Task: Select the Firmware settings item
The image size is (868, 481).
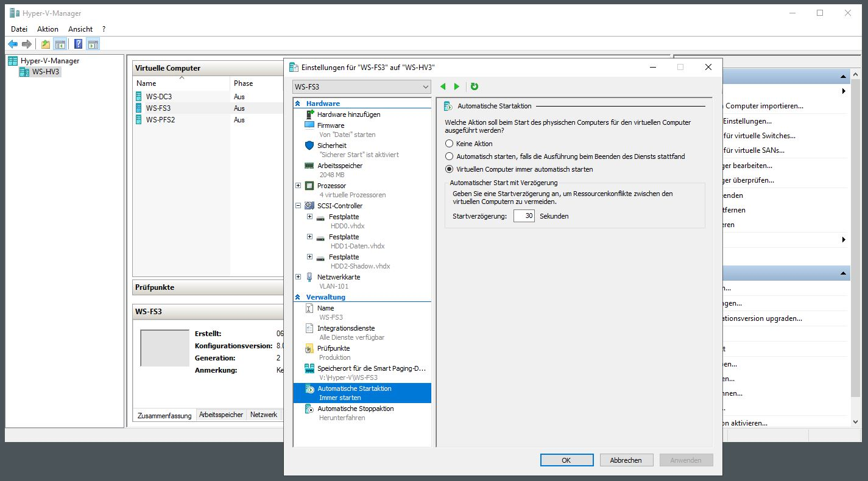Action: pos(362,130)
